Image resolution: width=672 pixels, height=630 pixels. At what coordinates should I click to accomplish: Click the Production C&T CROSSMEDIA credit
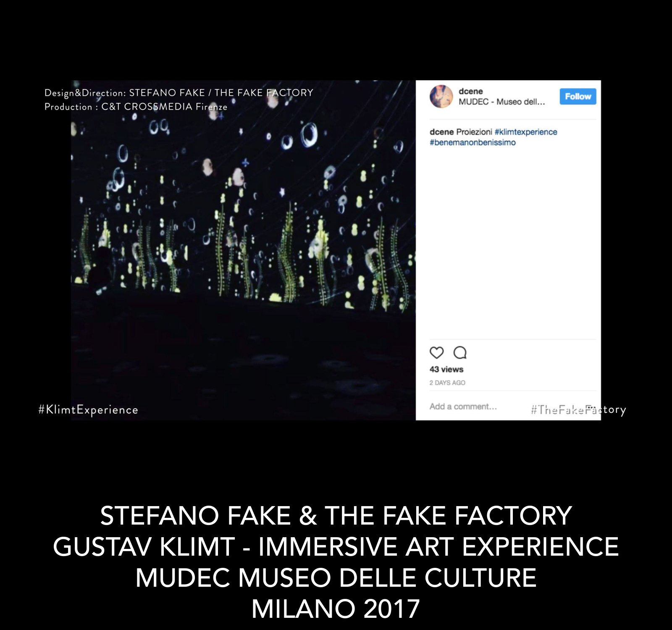[136, 107]
